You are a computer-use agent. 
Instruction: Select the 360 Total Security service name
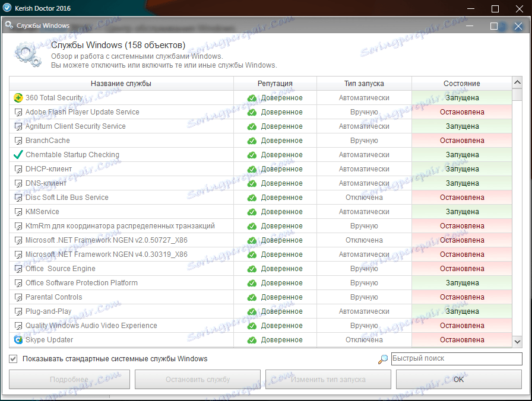tap(54, 98)
